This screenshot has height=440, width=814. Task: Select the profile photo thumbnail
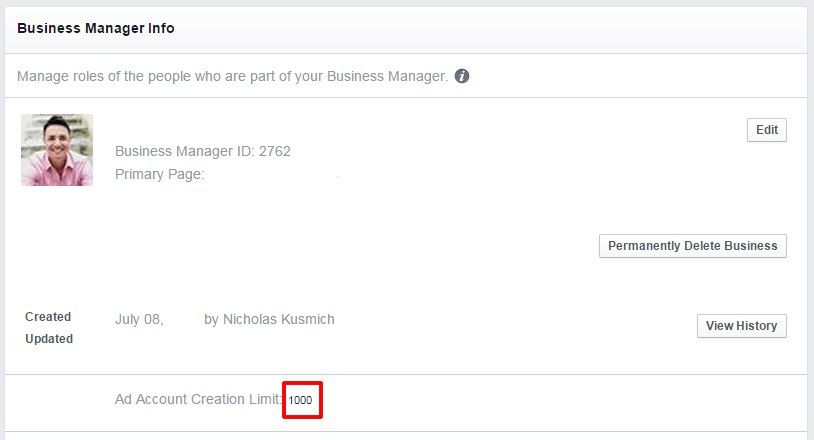[57, 150]
